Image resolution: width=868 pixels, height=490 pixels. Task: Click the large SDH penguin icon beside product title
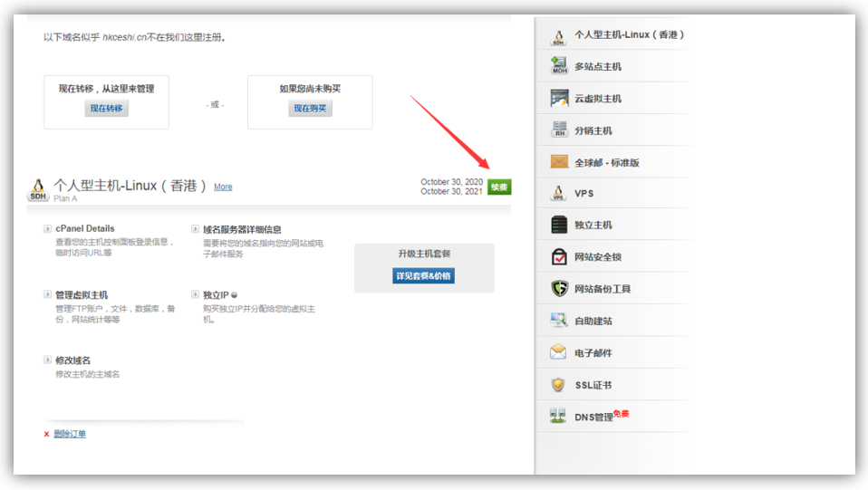(38, 190)
